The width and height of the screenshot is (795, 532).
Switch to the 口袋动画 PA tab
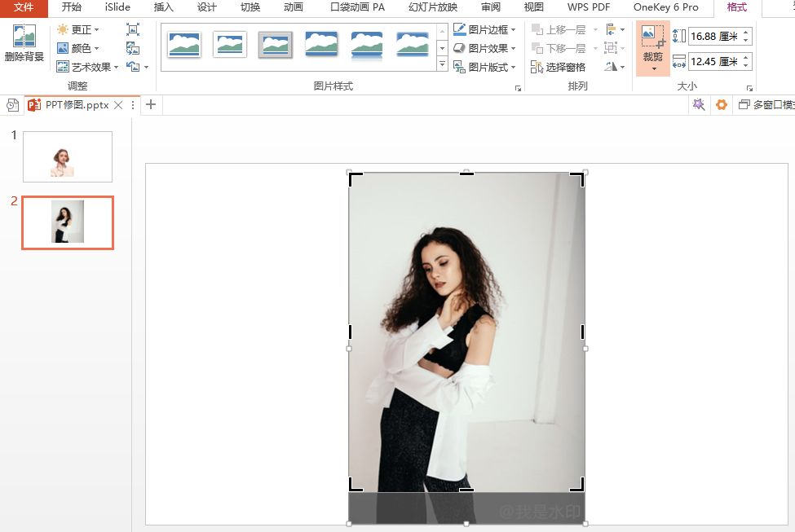point(357,7)
